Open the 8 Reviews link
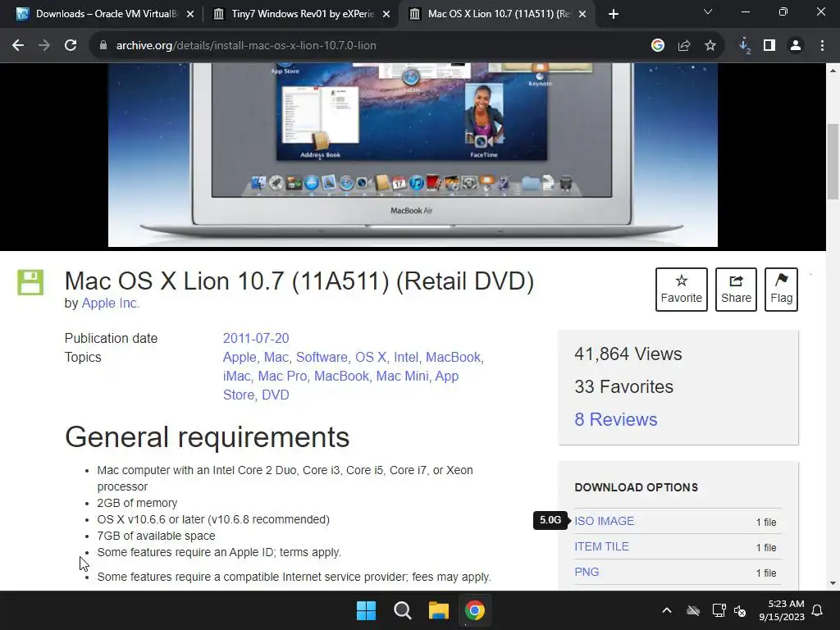This screenshot has height=630, width=840. pyautogui.click(x=615, y=419)
